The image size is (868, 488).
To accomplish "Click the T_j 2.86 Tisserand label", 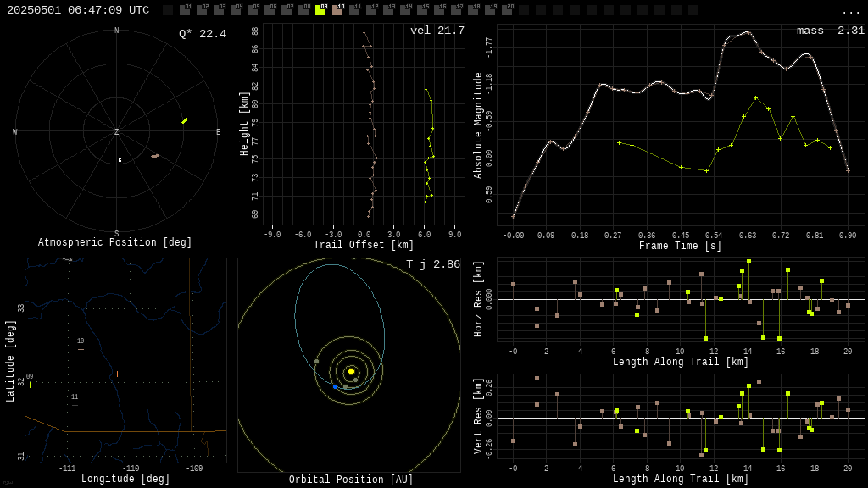I will tap(432, 264).
